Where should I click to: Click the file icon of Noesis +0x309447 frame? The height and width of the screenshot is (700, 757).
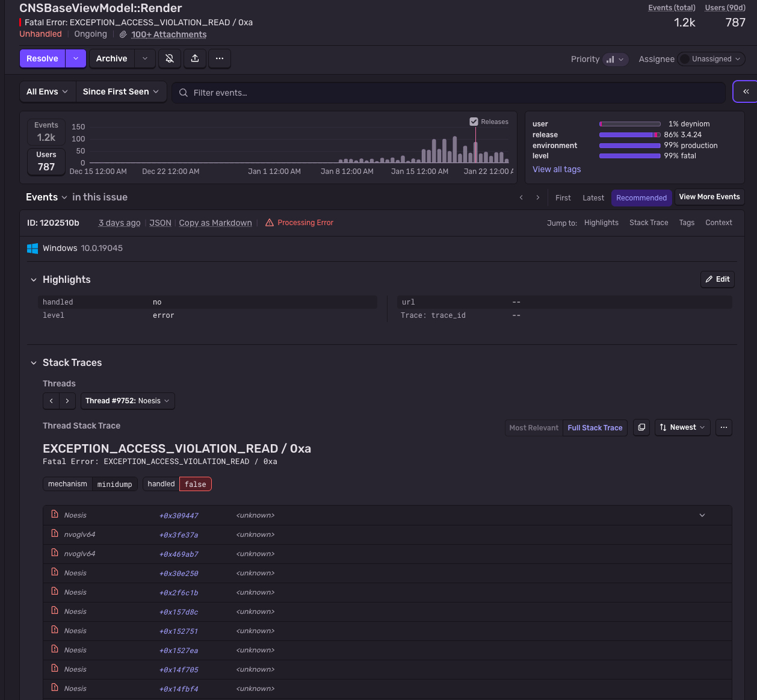55,514
